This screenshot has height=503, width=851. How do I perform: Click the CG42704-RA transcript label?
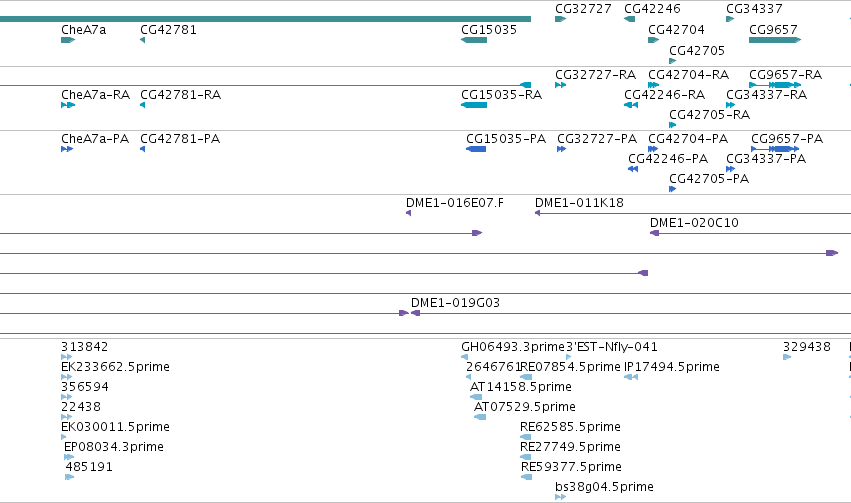[x=688, y=75]
